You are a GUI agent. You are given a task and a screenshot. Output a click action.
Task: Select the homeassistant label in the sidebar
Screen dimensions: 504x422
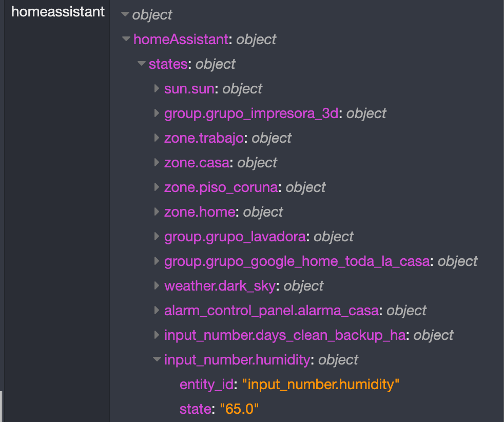[57, 11]
